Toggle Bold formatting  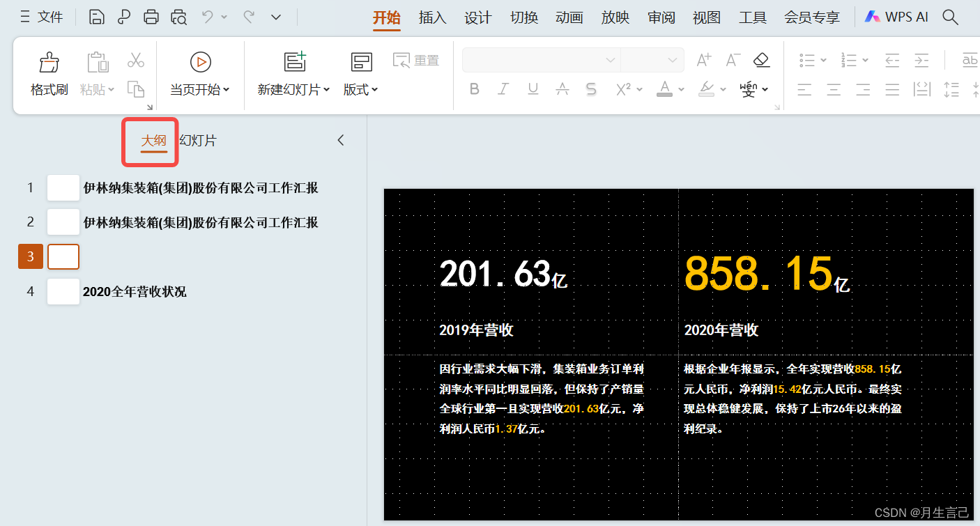pyautogui.click(x=475, y=89)
